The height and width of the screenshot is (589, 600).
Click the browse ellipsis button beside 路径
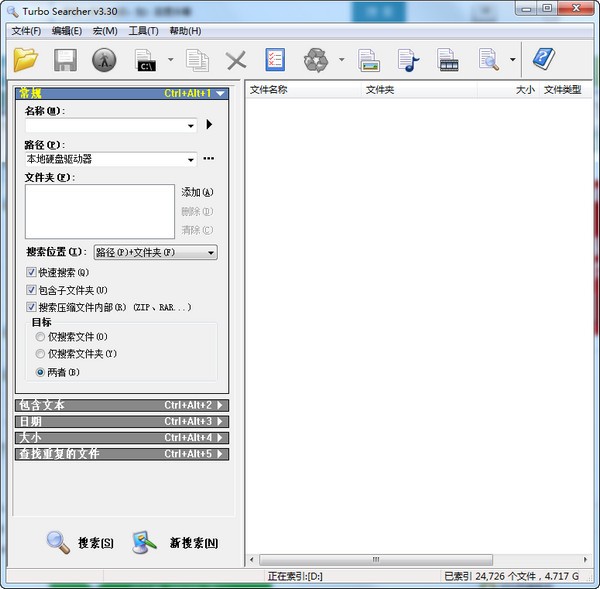click(x=209, y=158)
